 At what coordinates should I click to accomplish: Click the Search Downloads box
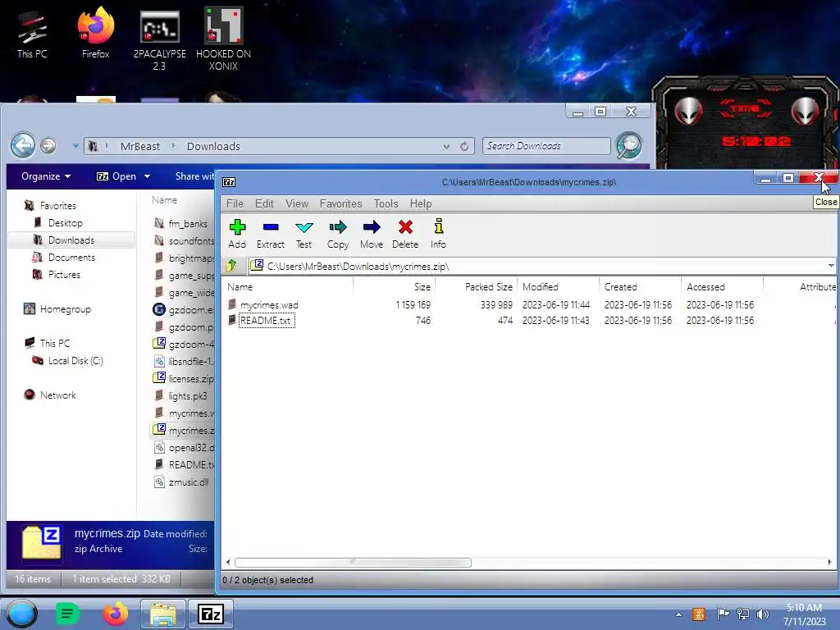point(546,146)
